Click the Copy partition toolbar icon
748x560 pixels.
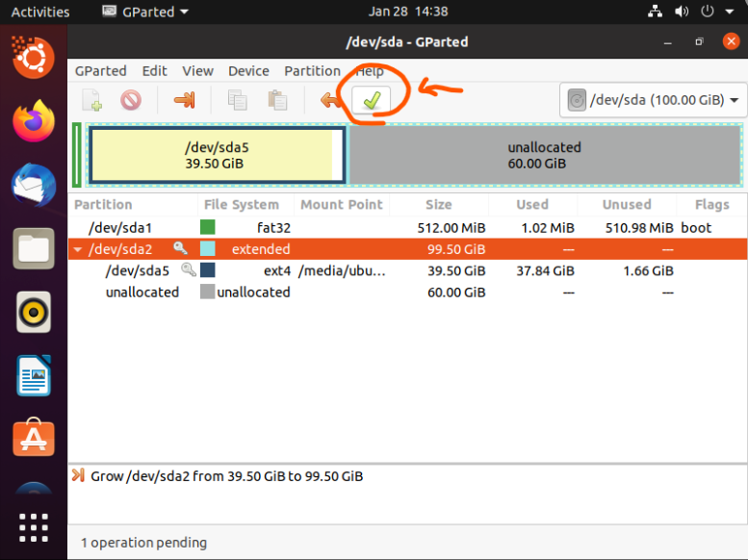tap(237, 100)
